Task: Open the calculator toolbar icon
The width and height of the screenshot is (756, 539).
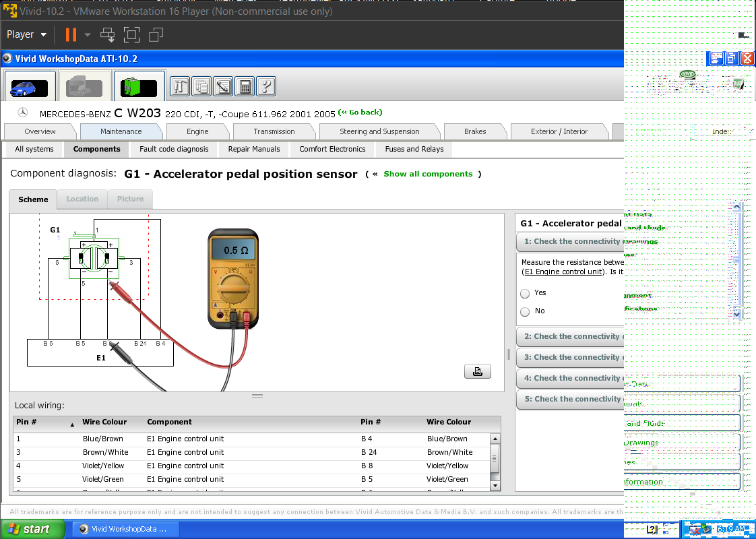Action: (x=245, y=87)
